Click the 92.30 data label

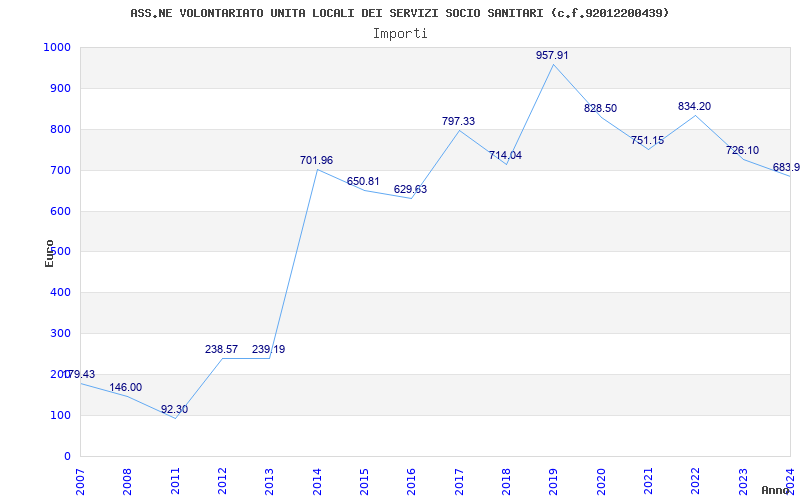(x=174, y=409)
